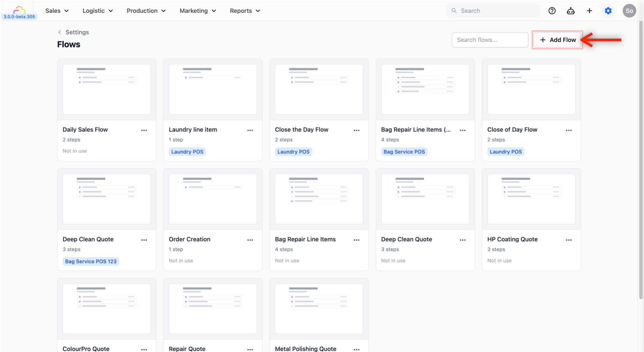The height and width of the screenshot is (352, 644).
Task: Open options menu for HP Coating Quote
Action: pos(569,240)
